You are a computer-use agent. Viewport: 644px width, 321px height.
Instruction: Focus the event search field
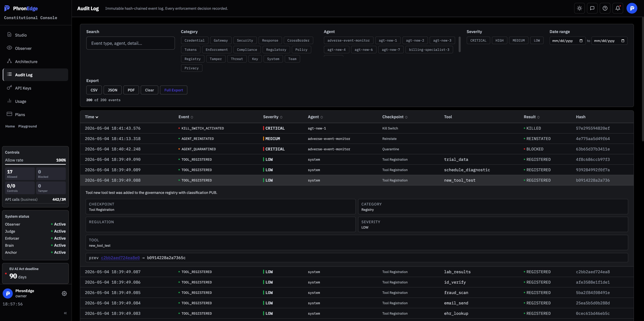pyautogui.click(x=130, y=43)
